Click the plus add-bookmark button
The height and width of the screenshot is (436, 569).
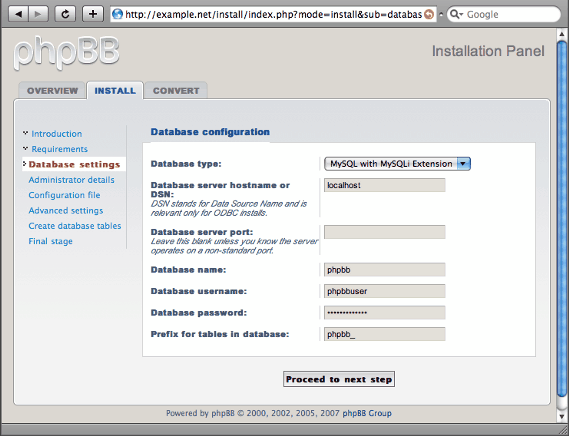point(93,14)
